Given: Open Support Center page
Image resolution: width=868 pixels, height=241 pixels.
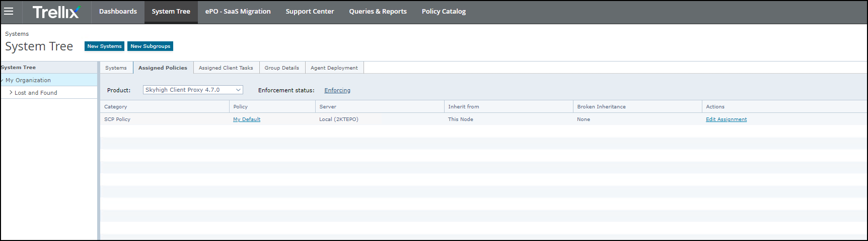Looking at the screenshot, I should click(x=310, y=12).
